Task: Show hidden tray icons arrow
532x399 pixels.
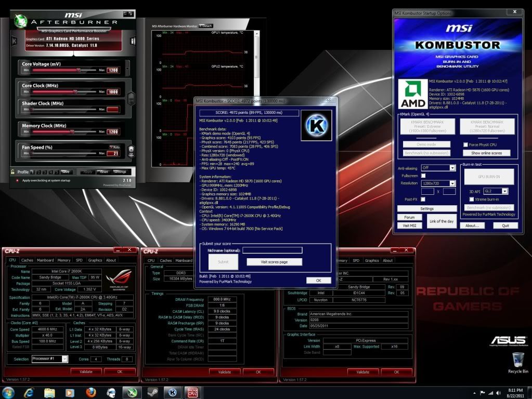Action: [474, 393]
